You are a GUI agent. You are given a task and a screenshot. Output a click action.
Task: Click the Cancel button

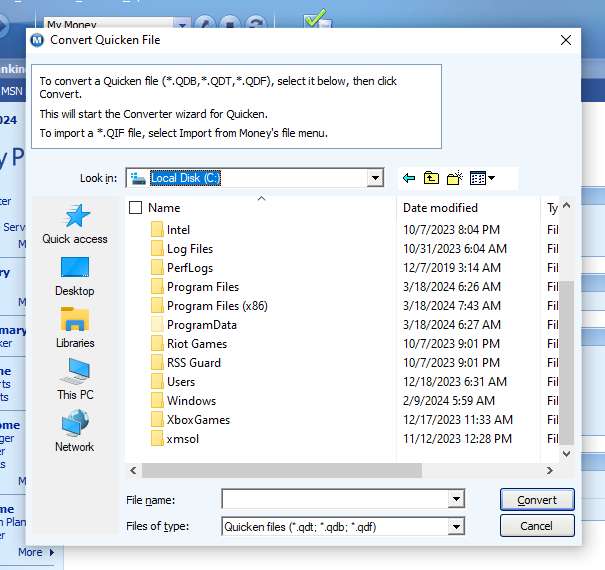(537, 526)
